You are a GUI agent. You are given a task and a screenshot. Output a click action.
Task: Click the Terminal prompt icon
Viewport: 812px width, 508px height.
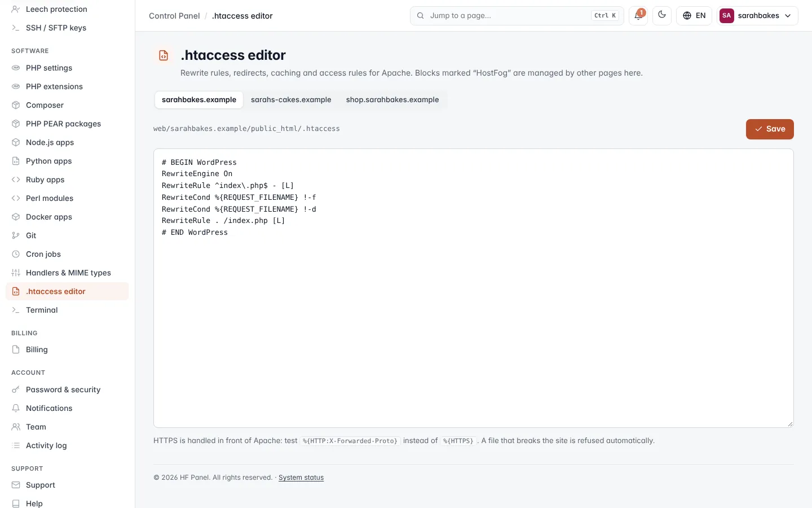16,310
